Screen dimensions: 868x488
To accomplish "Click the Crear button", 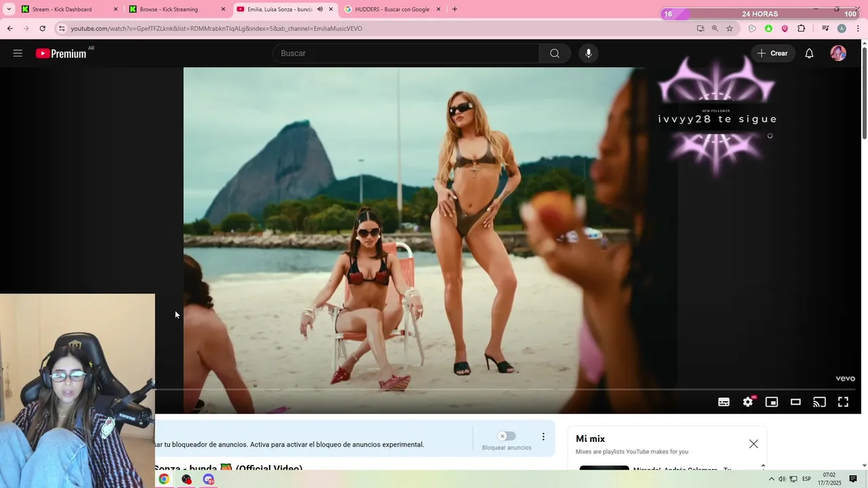I will (x=772, y=54).
